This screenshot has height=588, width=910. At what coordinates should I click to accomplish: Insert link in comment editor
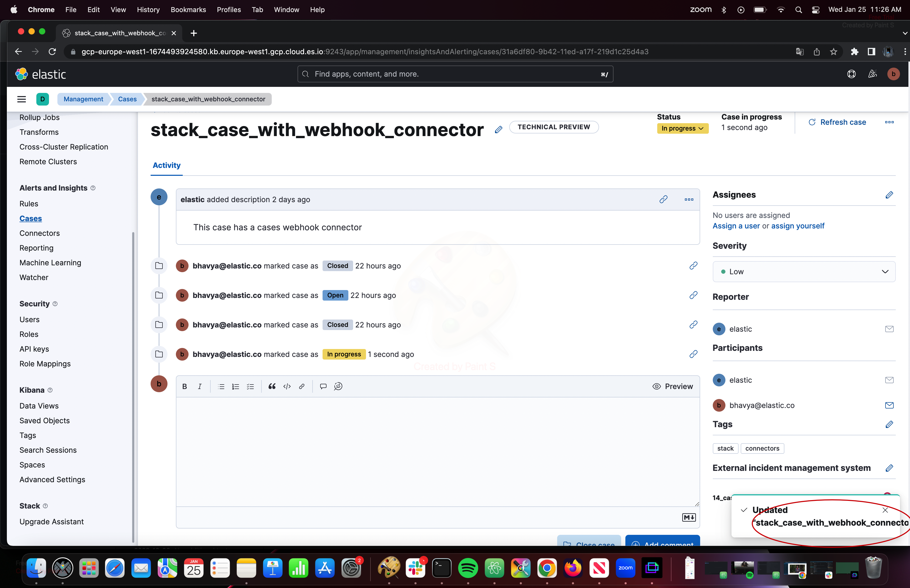[x=302, y=386]
